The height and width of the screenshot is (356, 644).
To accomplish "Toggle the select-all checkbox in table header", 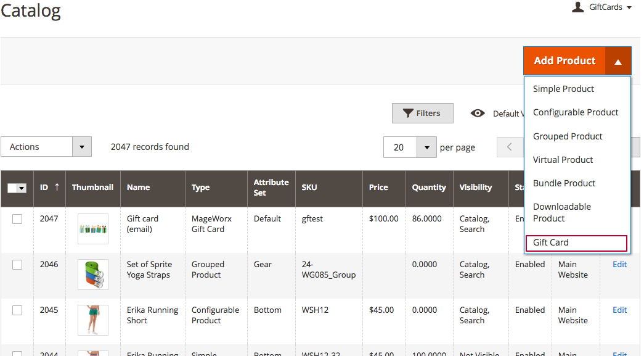I will [x=12, y=188].
